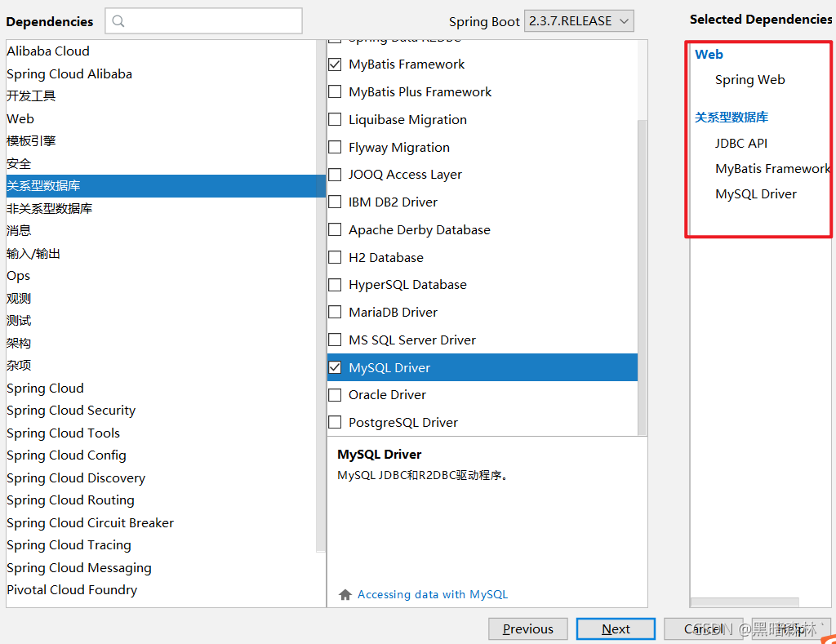Image resolution: width=836 pixels, height=644 pixels.
Task: Select the 观测 category
Action: point(161,298)
